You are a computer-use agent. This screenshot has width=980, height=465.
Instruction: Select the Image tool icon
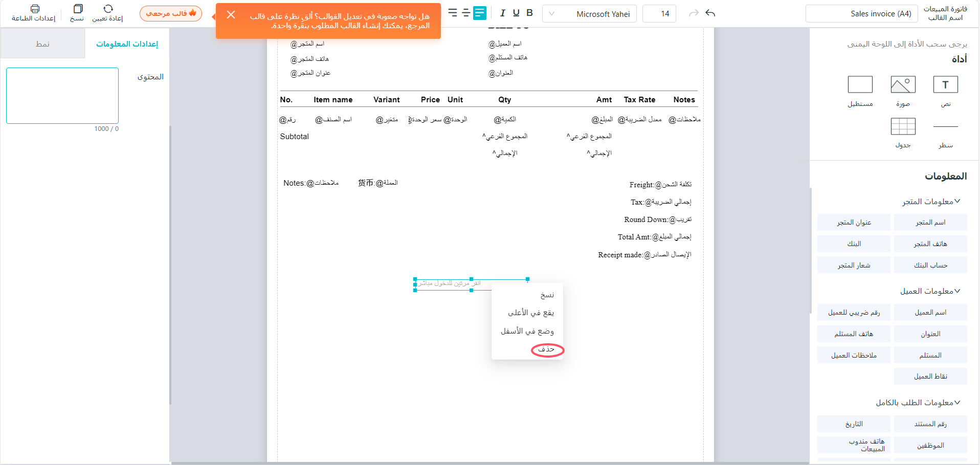coord(903,84)
